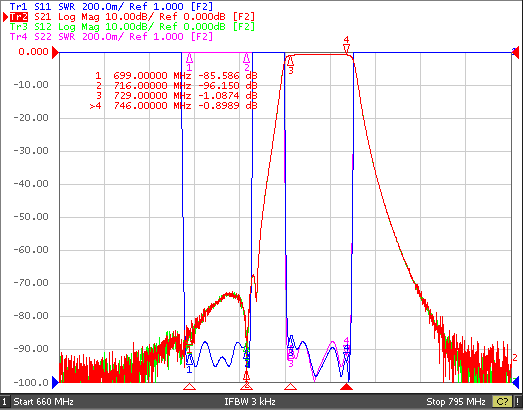Select the active marker 4 readout 746.00000 MHz
Viewport: 523px width, 411px height.
(173, 106)
